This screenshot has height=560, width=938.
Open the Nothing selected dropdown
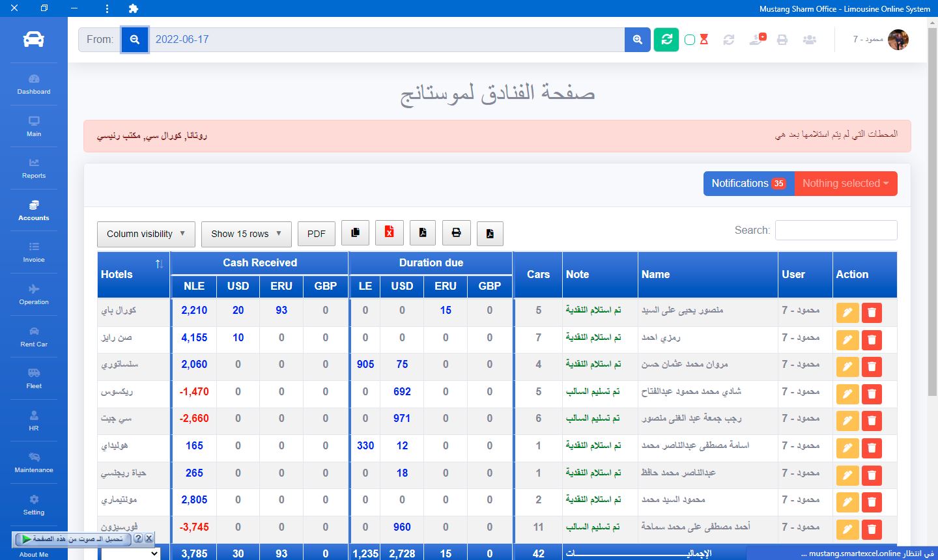(846, 184)
